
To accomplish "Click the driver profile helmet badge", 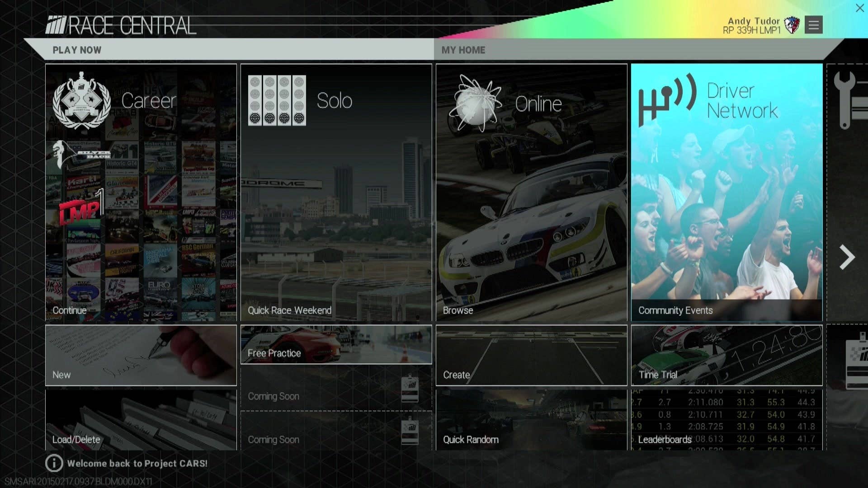I will pos(792,25).
